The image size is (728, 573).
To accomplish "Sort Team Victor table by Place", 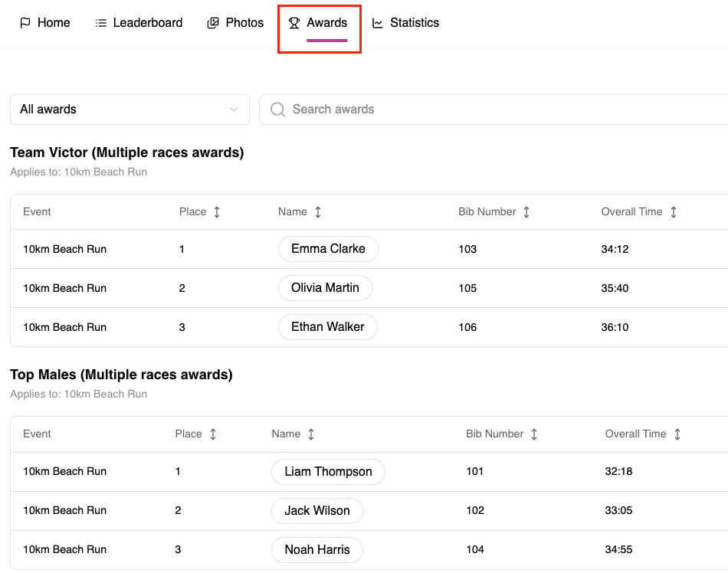I will 217,212.
